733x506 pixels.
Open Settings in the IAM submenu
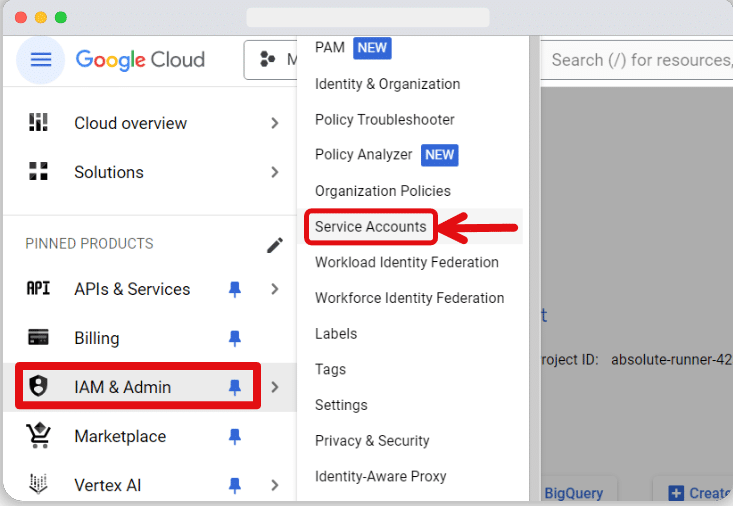[x=341, y=405]
